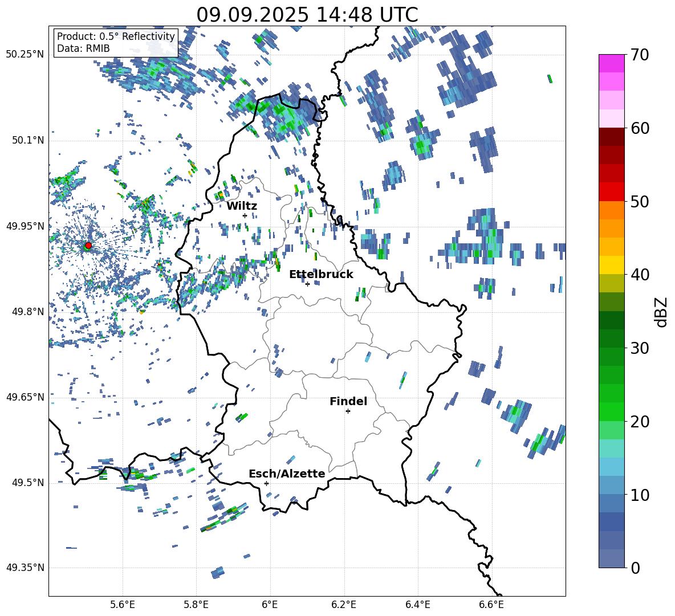Click the 0 value on colorbar
The width and height of the screenshot is (675, 616).
[635, 568]
